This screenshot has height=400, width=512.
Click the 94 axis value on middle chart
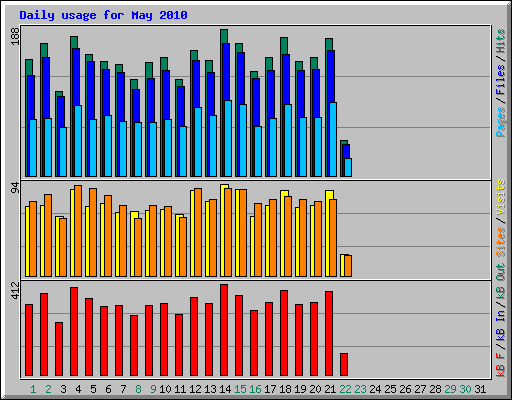(x=15, y=188)
